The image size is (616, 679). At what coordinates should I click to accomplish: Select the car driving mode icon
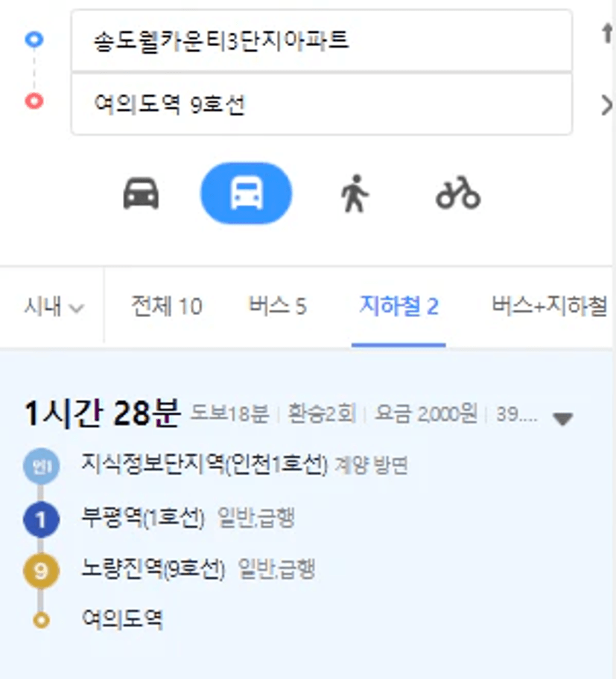(141, 194)
